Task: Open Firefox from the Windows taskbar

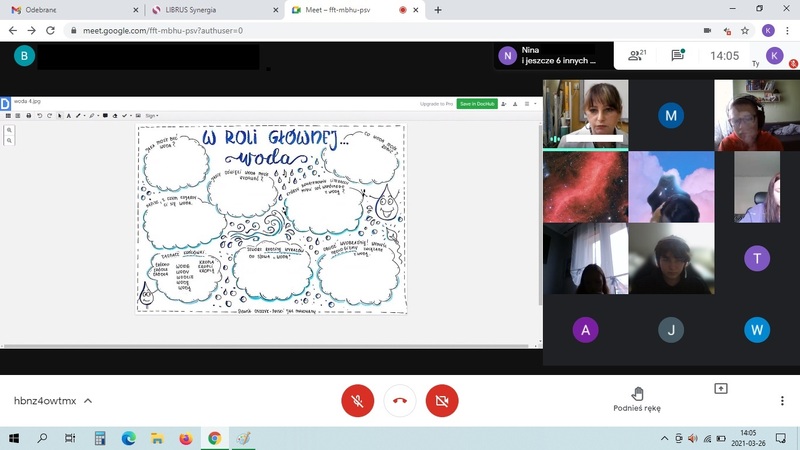Action: point(185,438)
